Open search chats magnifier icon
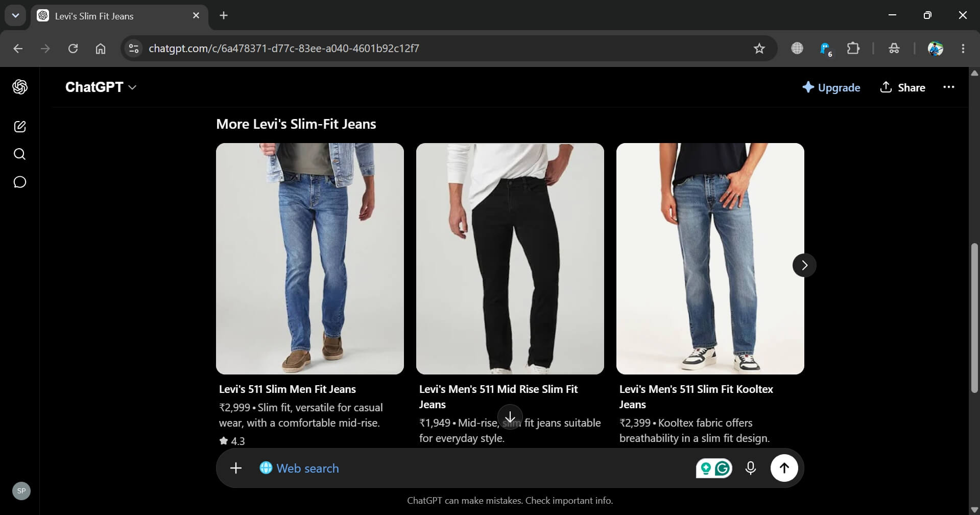Screen dimensions: 980x515 point(20,154)
